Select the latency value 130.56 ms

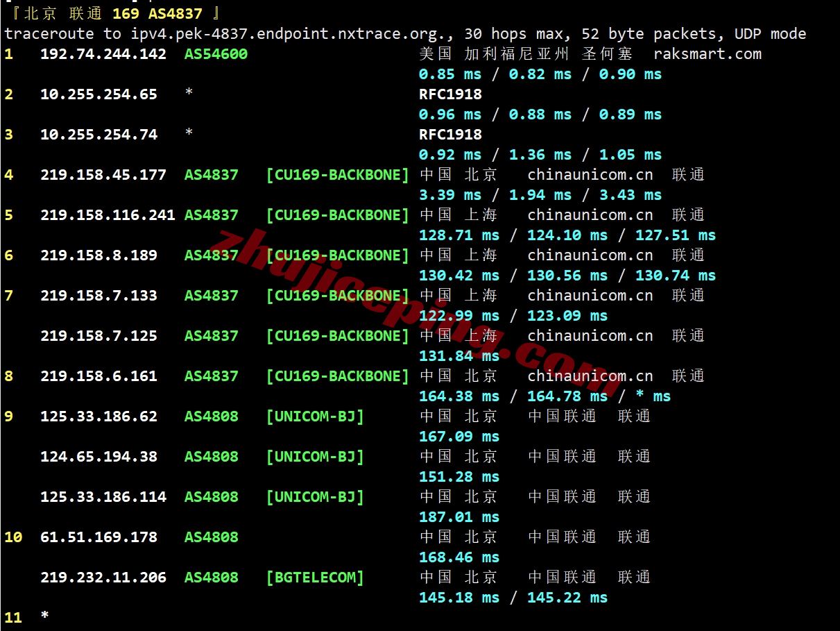point(567,276)
